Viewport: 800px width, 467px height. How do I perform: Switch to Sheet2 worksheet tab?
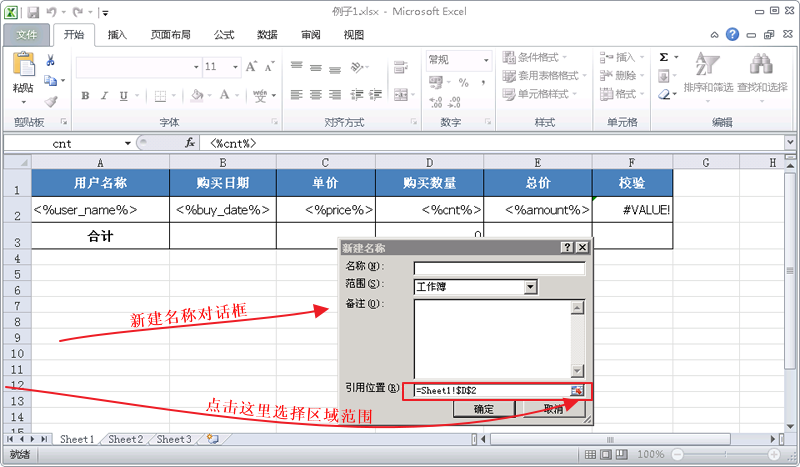pyautogui.click(x=125, y=439)
